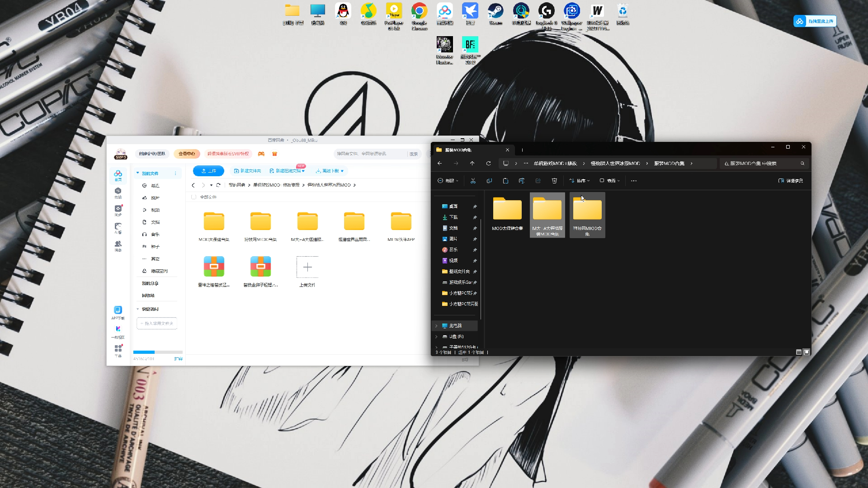Image resolution: width=868 pixels, height=488 pixels.
Task: Open Logitech G HUB desktop icon
Action: point(546,16)
